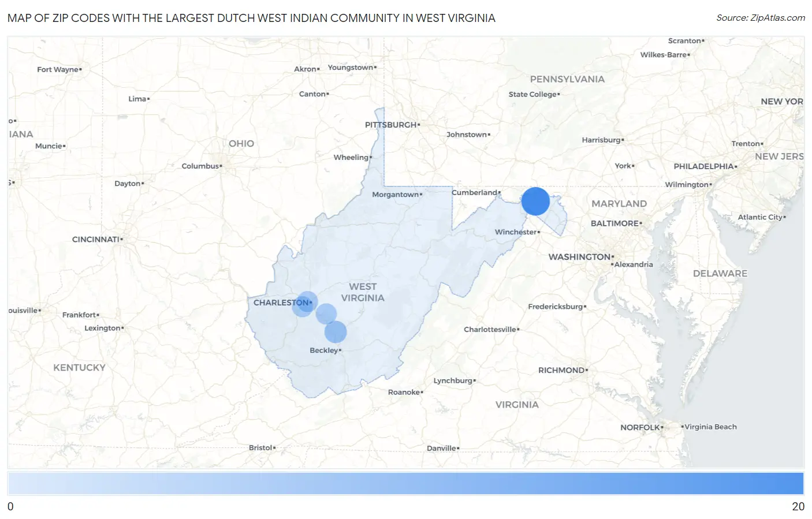Click the PHILADELPHIA city label

pyautogui.click(x=703, y=166)
